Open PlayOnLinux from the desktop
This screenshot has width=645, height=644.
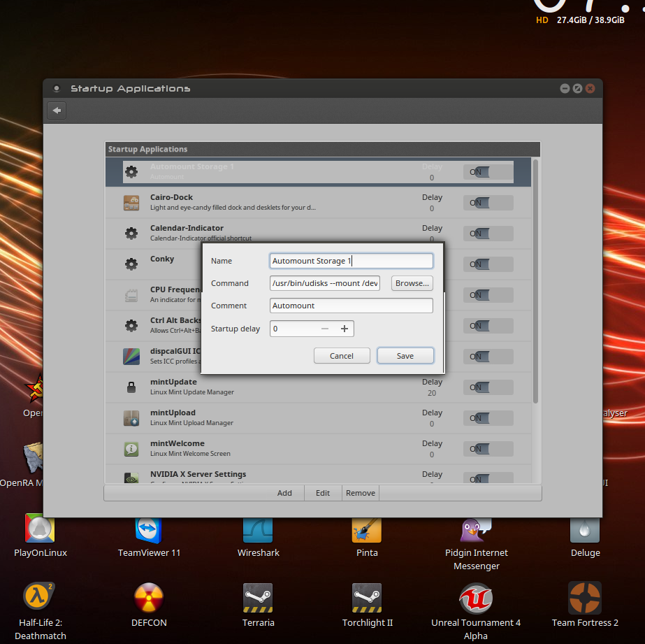point(40,529)
